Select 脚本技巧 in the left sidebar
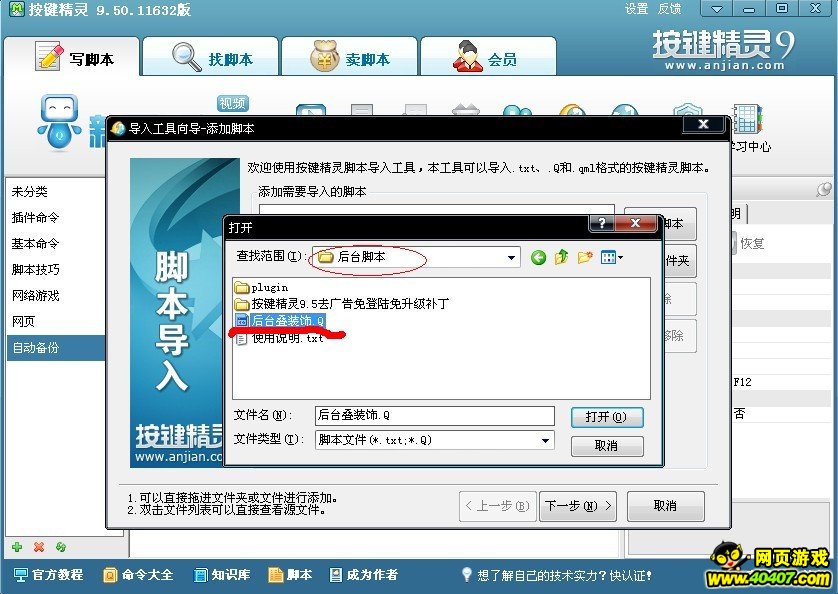Screen dimensions: 838x594 point(56,269)
